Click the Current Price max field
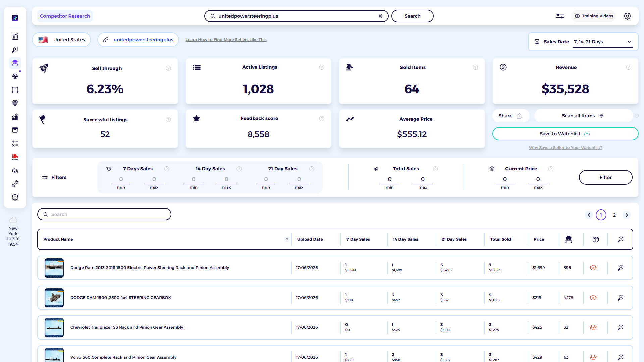The image size is (644, 362). pos(538,180)
